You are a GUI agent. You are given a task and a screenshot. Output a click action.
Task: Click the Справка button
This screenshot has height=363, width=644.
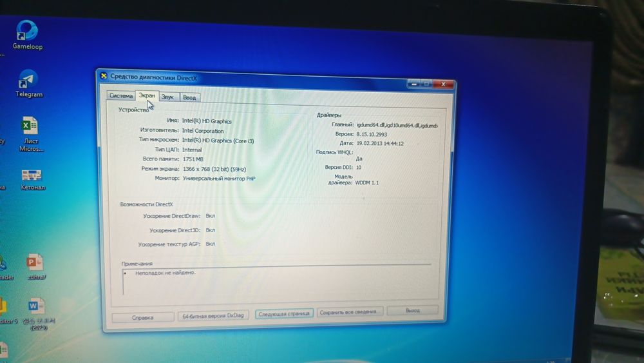[142, 317]
